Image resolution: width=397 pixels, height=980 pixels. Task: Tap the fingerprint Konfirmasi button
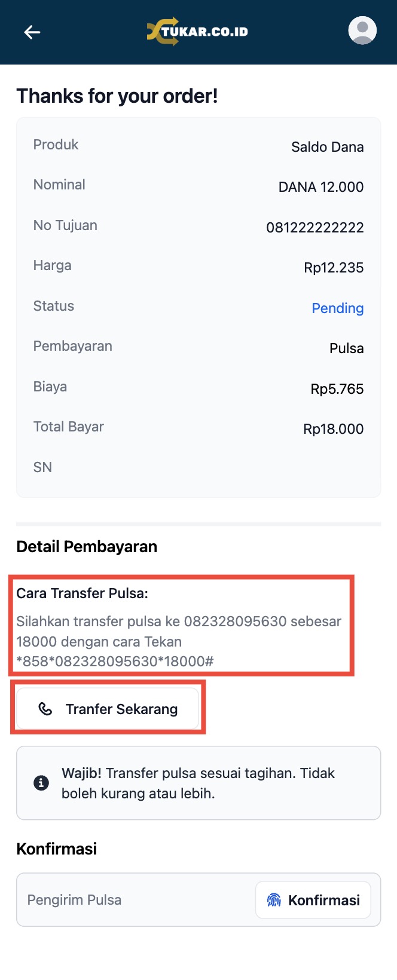tap(313, 900)
